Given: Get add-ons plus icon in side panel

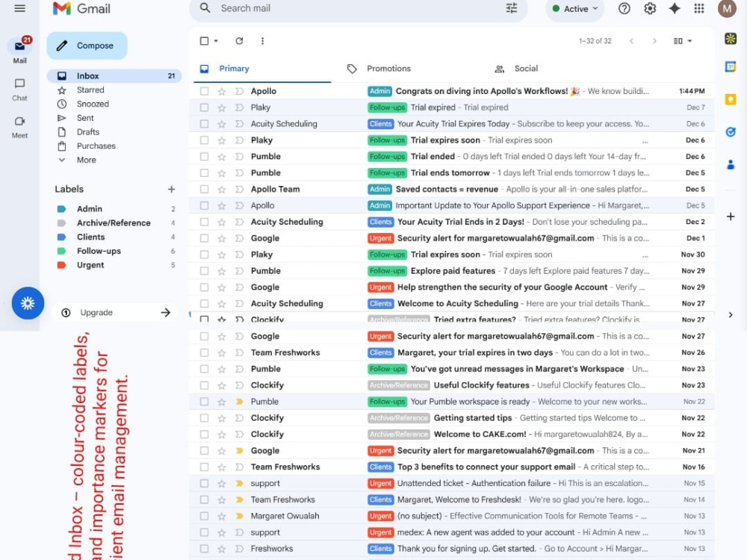Looking at the screenshot, I should [x=731, y=217].
